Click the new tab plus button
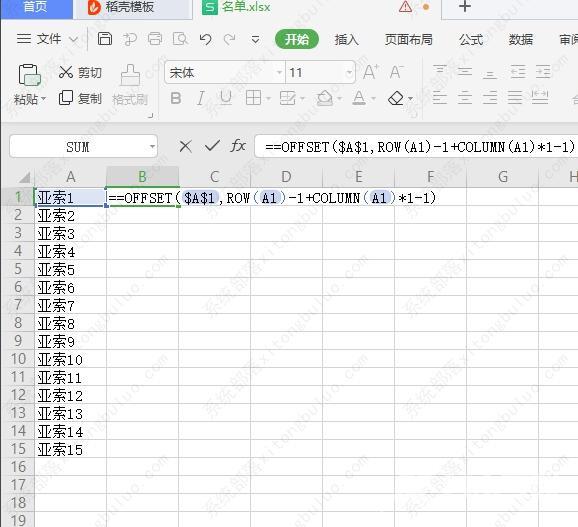578x527 pixels. point(465,6)
